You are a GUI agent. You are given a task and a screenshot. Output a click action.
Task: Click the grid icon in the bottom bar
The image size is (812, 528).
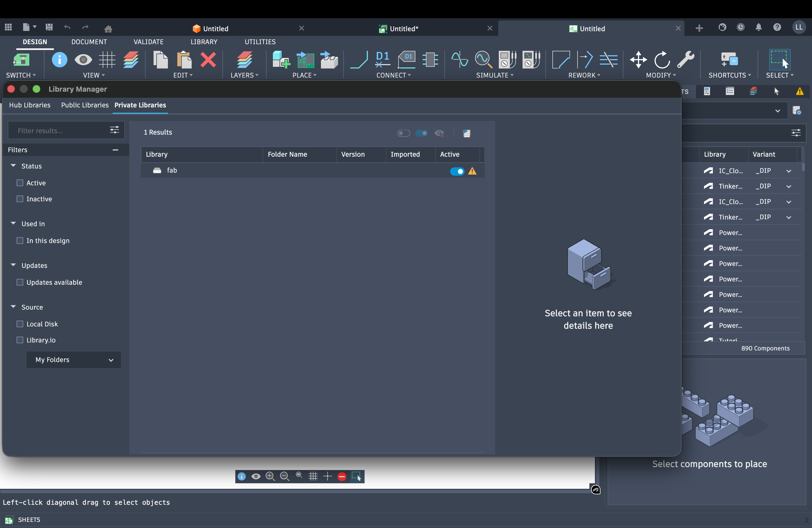(313, 476)
